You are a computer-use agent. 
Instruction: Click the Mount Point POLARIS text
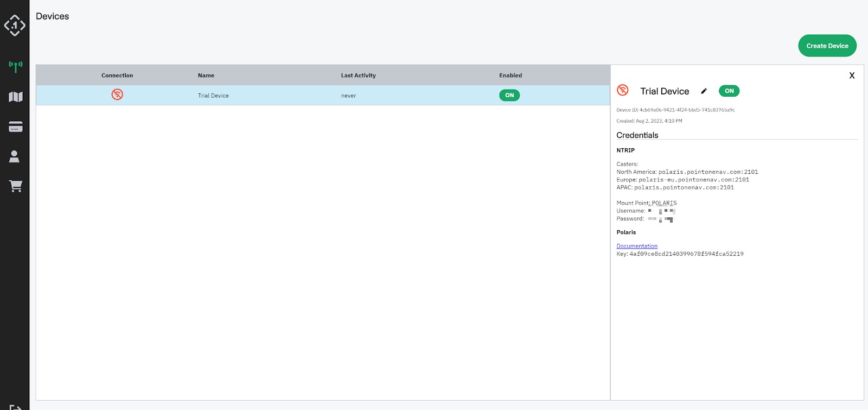[647, 203]
